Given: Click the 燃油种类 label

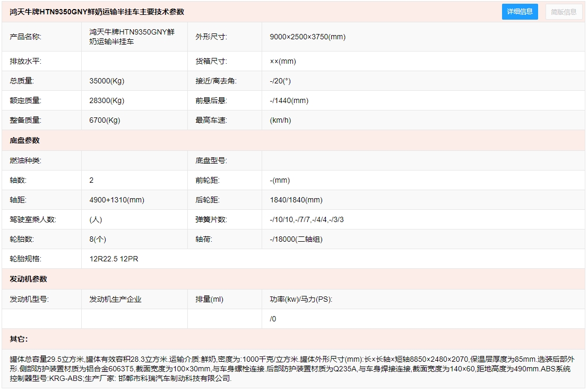Looking at the screenshot, I should click(25, 160).
